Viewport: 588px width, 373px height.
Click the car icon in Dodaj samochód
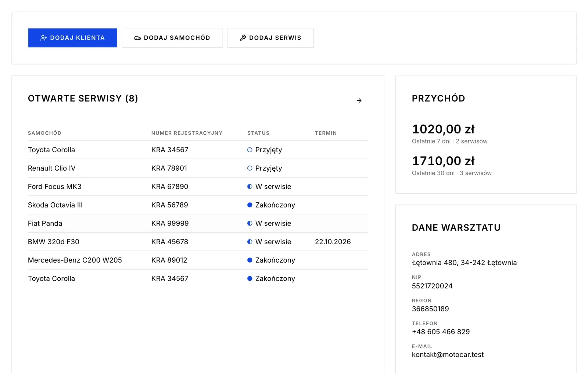point(137,38)
